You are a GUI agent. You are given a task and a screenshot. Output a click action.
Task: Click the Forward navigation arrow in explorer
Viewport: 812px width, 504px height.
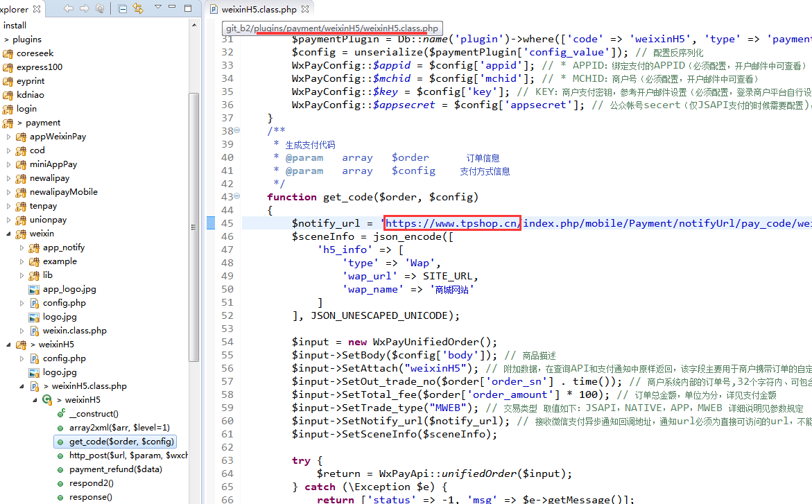pyautogui.click(x=84, y=9)
